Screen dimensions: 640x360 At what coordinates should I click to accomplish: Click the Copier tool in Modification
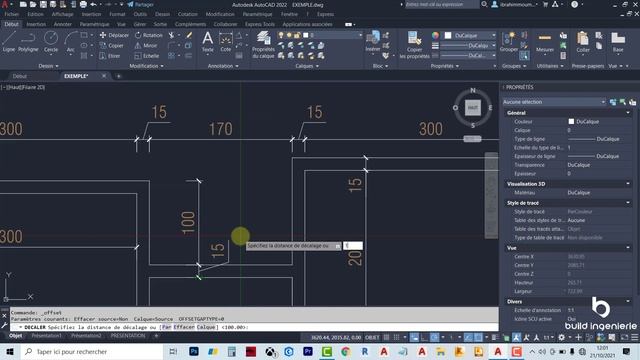point(111,46)
